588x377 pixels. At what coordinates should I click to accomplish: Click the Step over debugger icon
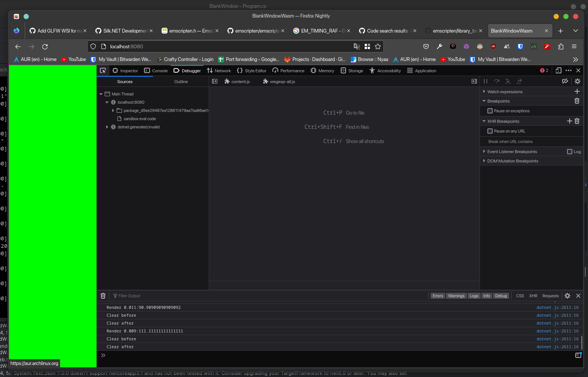point(497,81)
